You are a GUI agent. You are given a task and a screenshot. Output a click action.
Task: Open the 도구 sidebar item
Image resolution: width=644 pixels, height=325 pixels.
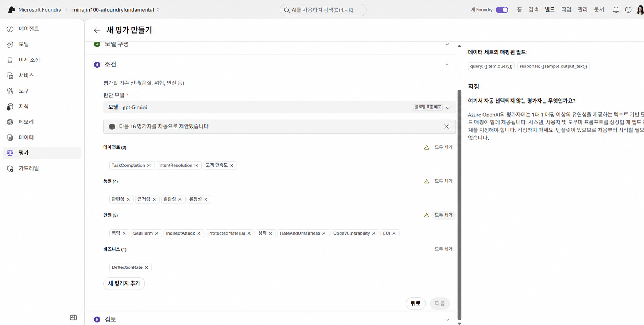pyautogui.click(x=42, y=91)
